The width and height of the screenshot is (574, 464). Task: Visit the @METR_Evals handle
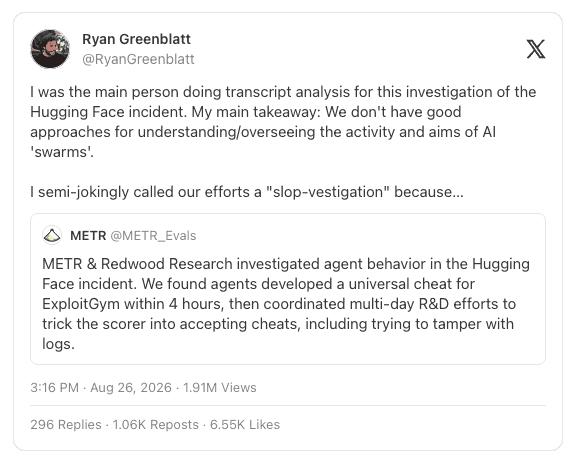[x=153, y=236]
